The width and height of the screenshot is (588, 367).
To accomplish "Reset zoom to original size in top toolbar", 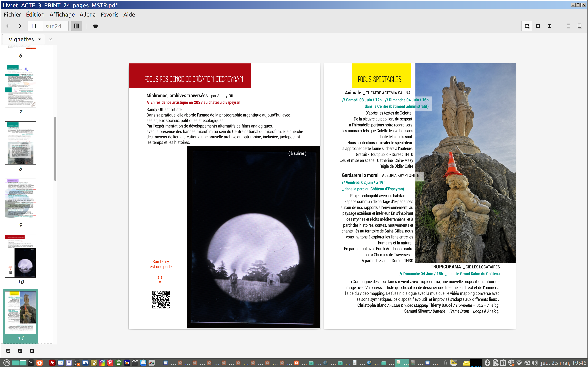I will click(x=549, y=26).
